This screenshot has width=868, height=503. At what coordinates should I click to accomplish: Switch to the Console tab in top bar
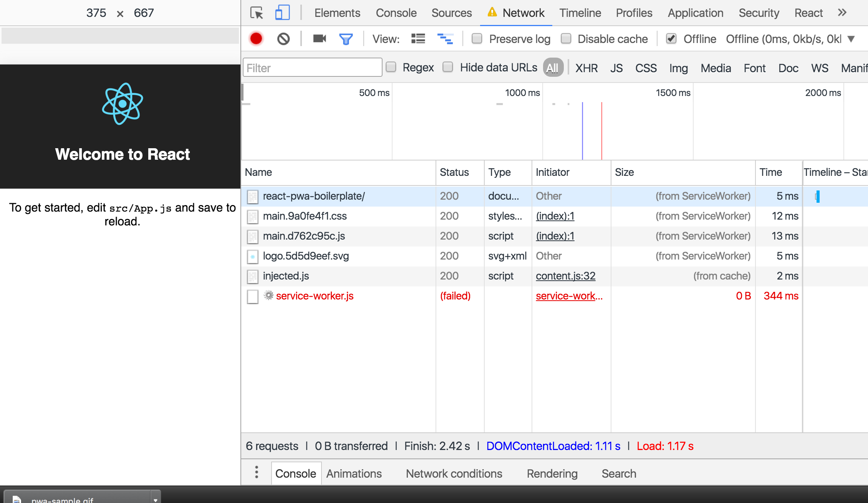[x=396, y=13]
